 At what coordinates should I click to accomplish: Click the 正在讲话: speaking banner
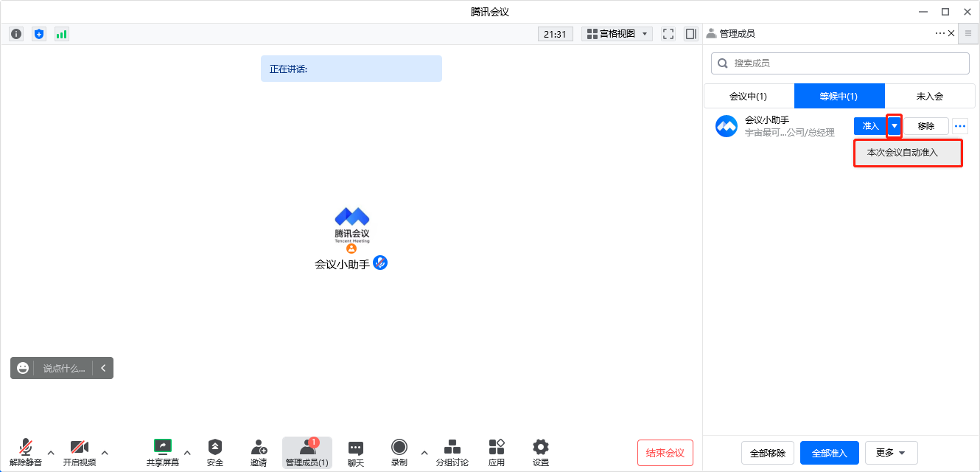[351, 69]
